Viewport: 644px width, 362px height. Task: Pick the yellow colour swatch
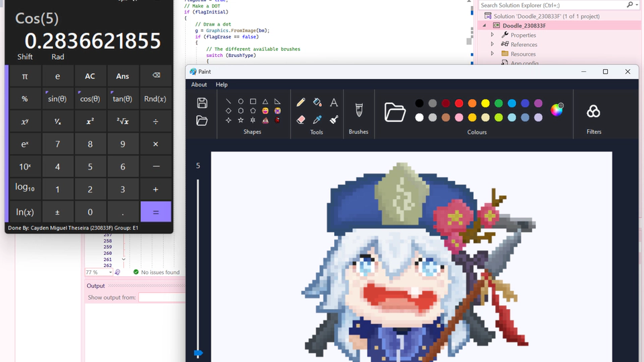486,103
